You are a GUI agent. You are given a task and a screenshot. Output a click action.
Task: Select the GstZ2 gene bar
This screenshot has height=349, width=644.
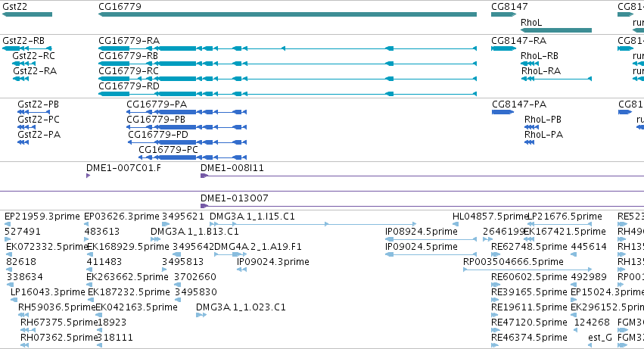click(27, 14)
